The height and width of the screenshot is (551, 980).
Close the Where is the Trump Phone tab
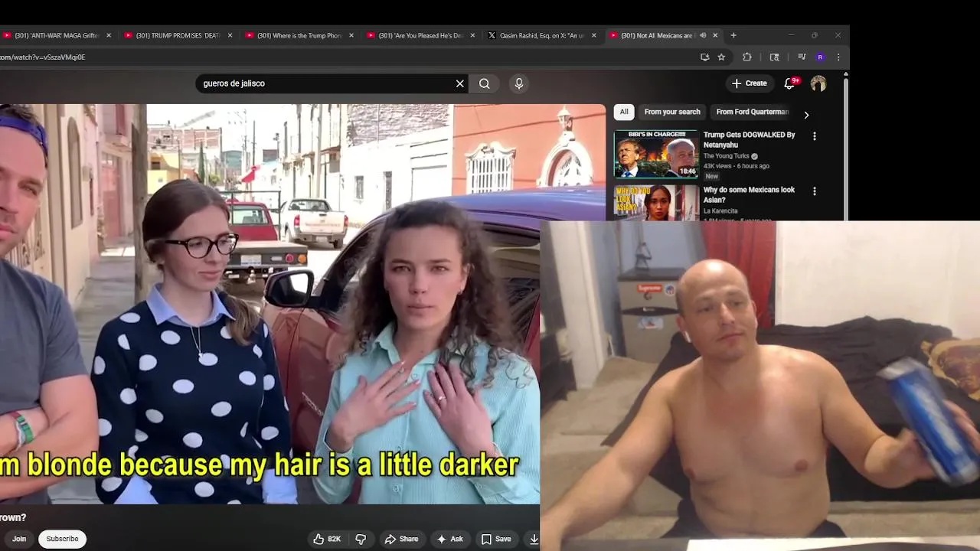coord(351,35)
